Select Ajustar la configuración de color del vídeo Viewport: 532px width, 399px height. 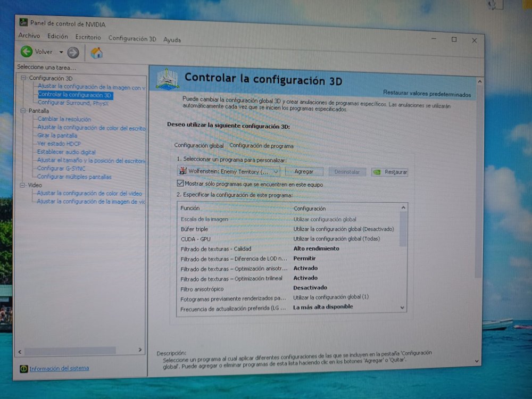(89, 193)
